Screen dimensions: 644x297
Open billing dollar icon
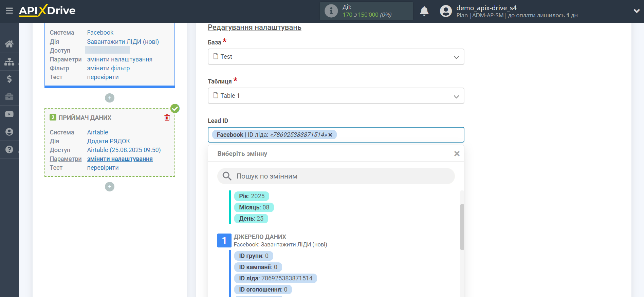pos(9,79)
